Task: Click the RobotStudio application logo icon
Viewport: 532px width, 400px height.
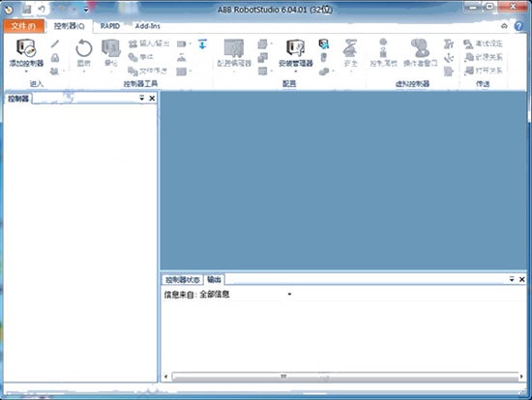Action: [x=9, y=10]
